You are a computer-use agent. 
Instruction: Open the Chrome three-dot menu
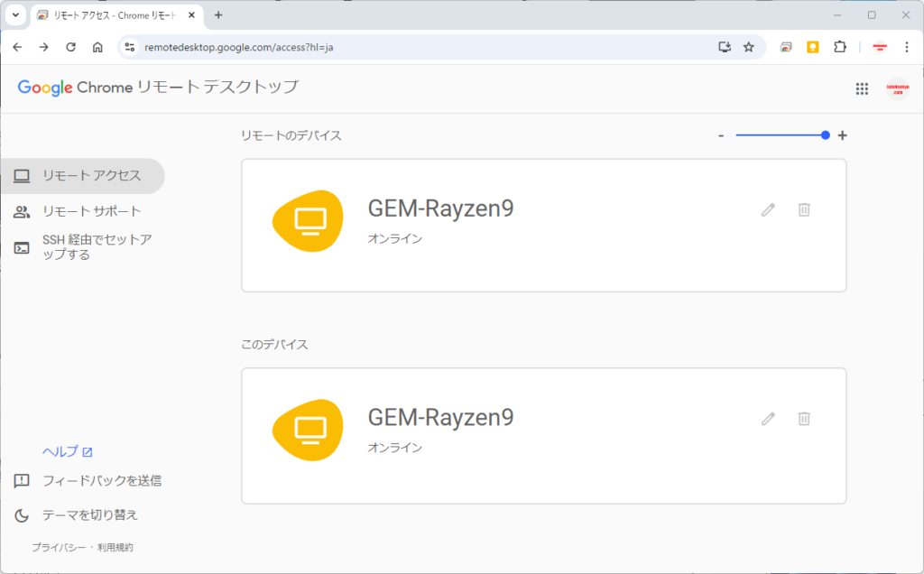(x=906, y=47)
